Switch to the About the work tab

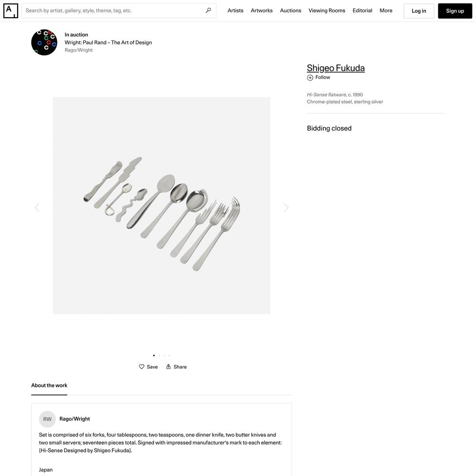[x=49, y=386]
